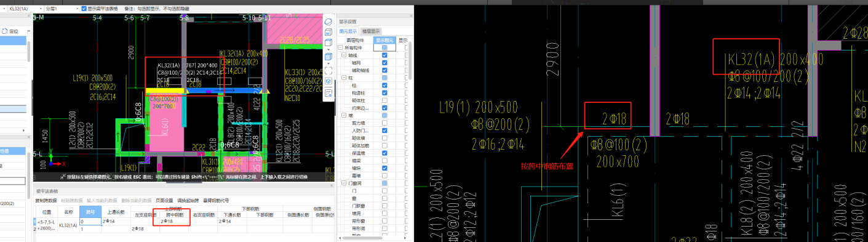This screenshot has width=868, height=242.
Task: Enable the 砌体柱 display checkbox
Action: 384,100
